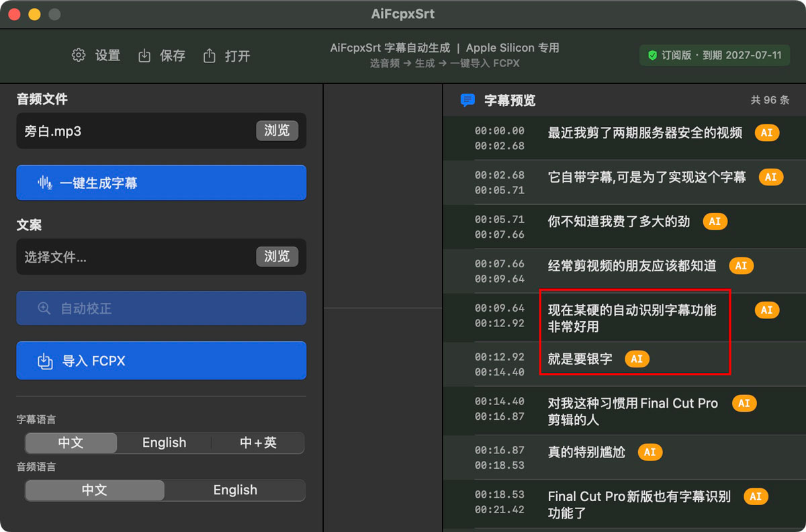The width and height of the screenshot is (806, 532).
Task: Select subtitle text 现在某硬的自动识别字幕功能非常好用
Action: (632, 318)
